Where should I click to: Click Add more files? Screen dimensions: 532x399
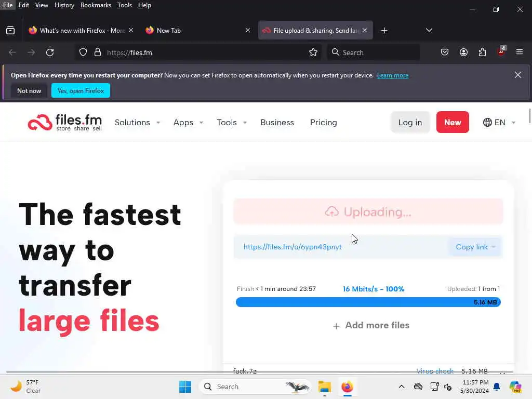click(371, 325)
